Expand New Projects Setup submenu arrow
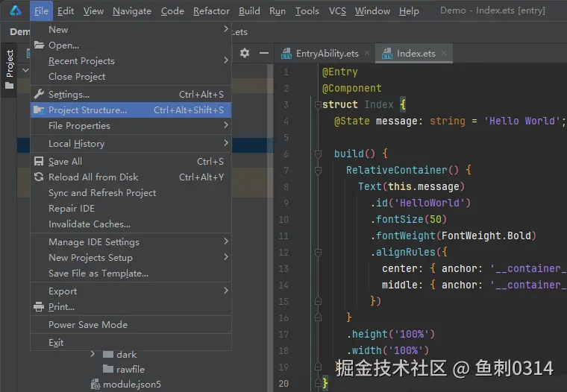 226,257
